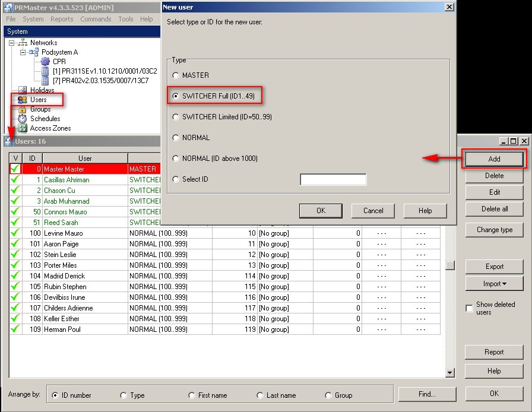Viewport: 532px width, 412px height.
Task: Click the Users window OK button
Action: 494,394
